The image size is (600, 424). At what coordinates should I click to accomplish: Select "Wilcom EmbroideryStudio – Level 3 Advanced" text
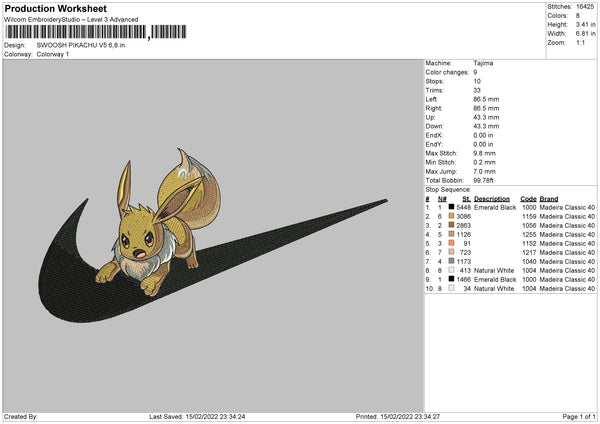(71, 19)
